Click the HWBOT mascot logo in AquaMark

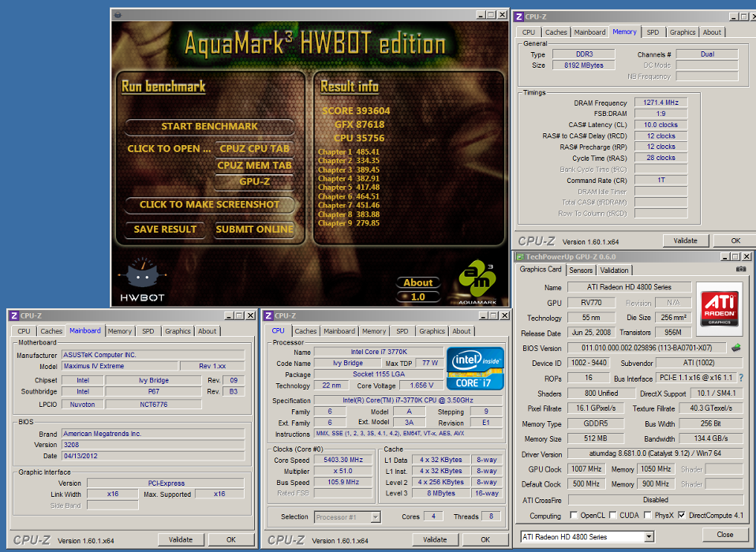click(142, 279)
